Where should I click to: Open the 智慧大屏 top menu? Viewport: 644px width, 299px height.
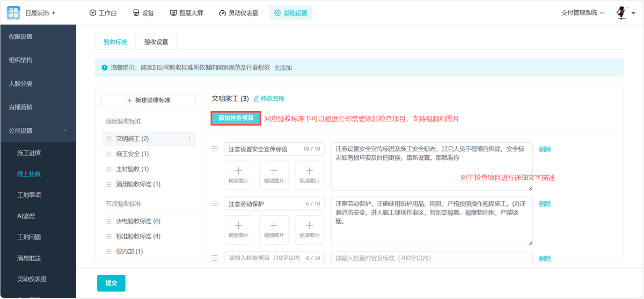[x=186, y=13]
